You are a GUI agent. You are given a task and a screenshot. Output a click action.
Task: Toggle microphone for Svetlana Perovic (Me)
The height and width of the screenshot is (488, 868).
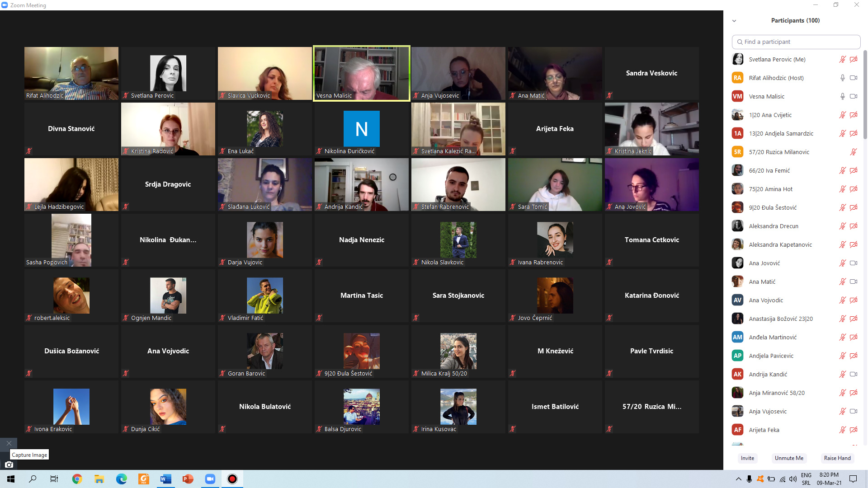843,59
